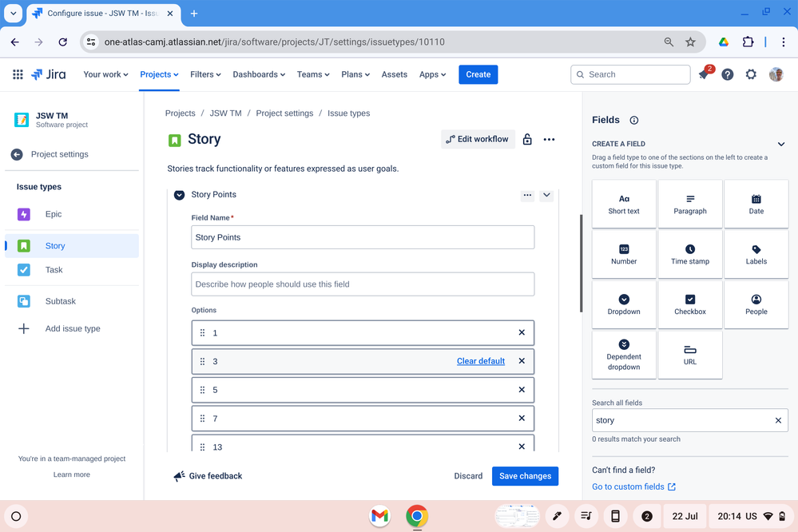
Task: Select the Paragraph field type
Action: (689, 204)
